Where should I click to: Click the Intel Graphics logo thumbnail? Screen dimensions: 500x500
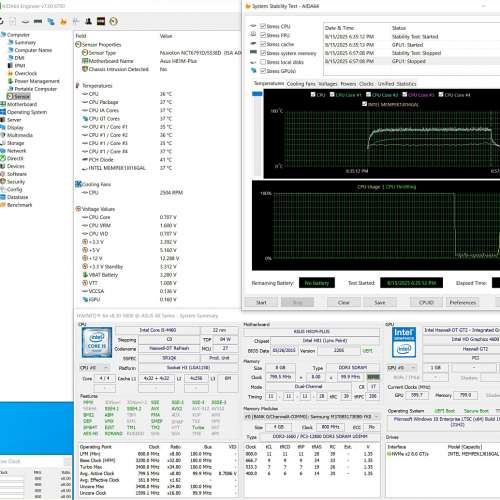[404, 342]
